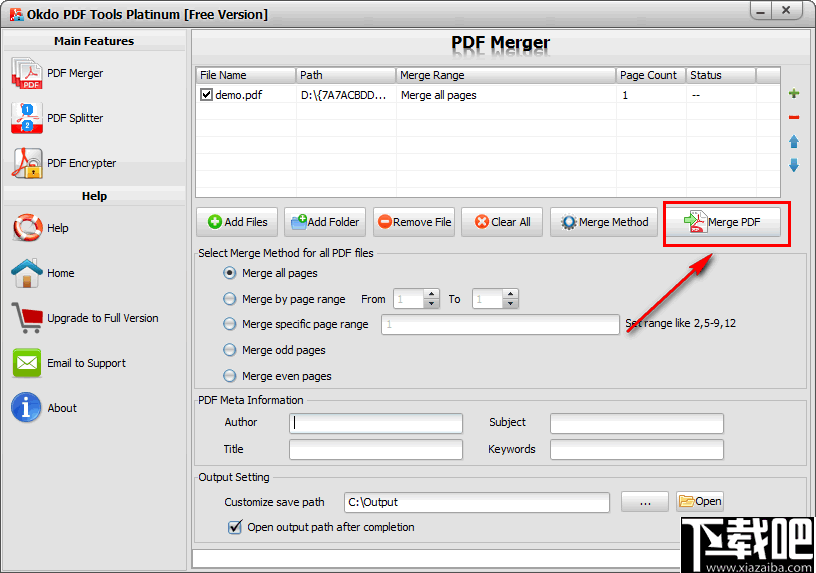Click the Keywords text field
The image size is (816, 573).
point(636,450)
